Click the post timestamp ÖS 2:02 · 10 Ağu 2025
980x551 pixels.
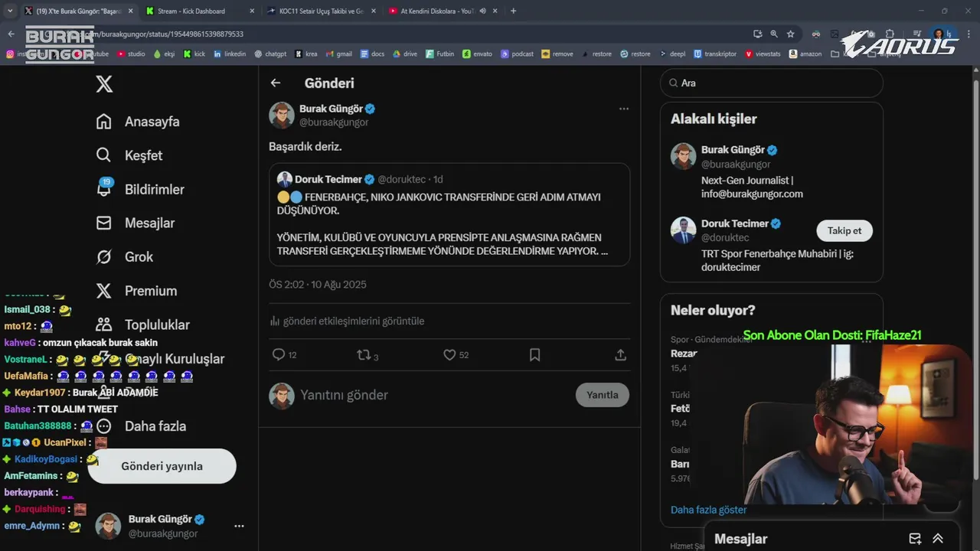pos(318,285)
